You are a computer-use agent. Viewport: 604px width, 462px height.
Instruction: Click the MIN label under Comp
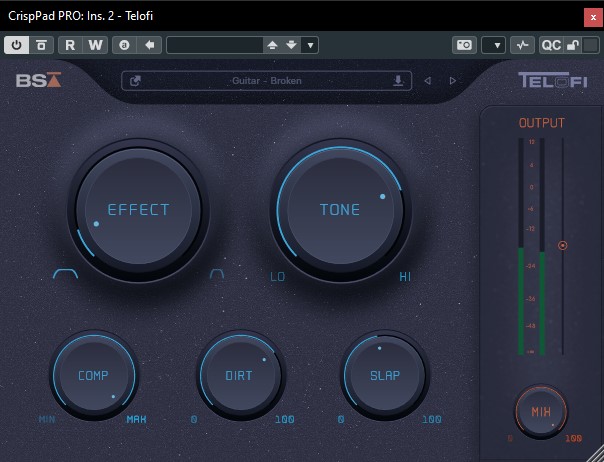47,419
